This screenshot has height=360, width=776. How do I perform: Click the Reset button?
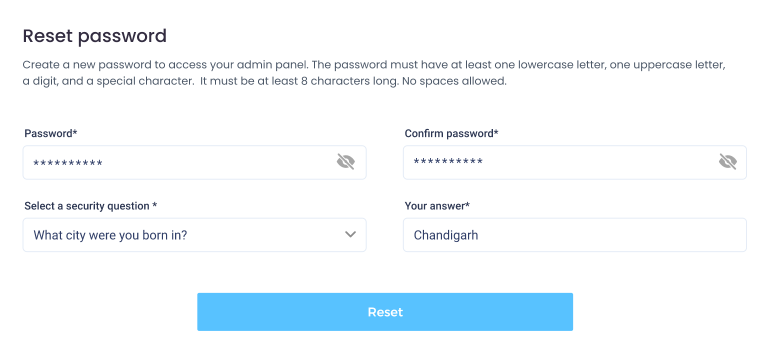[385, 312]
